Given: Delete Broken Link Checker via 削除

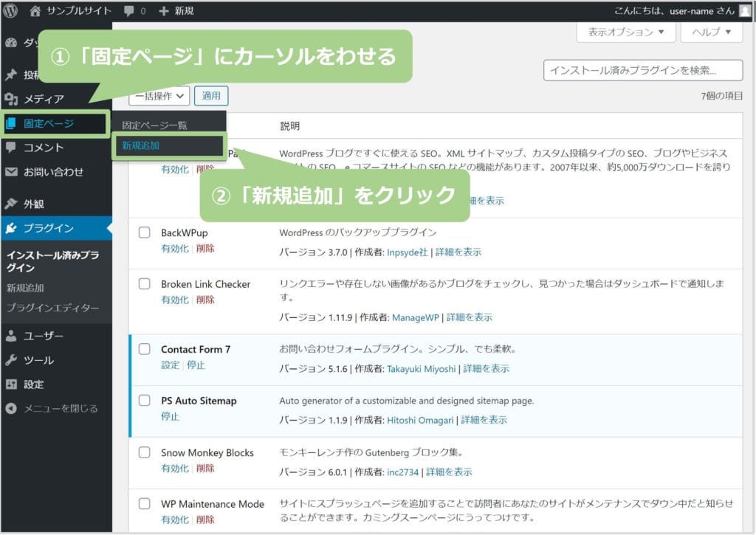Looking at the screenshot, I should (x=205, y=300).
